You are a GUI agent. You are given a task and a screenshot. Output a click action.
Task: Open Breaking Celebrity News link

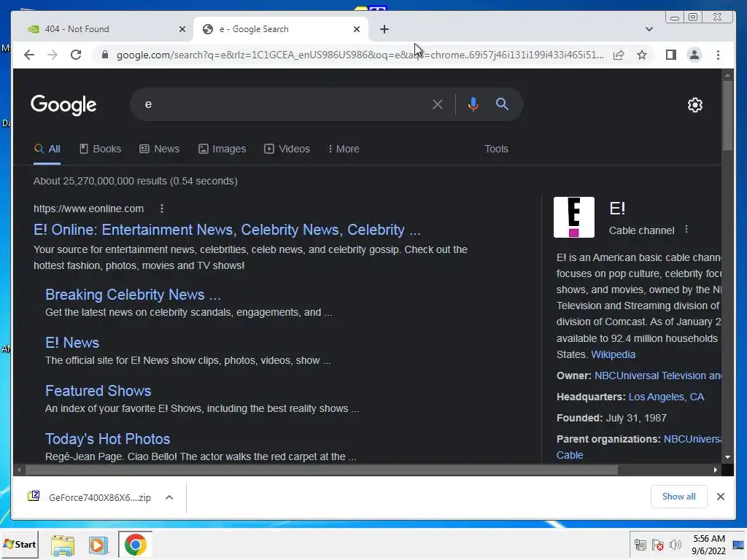(x=133, y=295)
